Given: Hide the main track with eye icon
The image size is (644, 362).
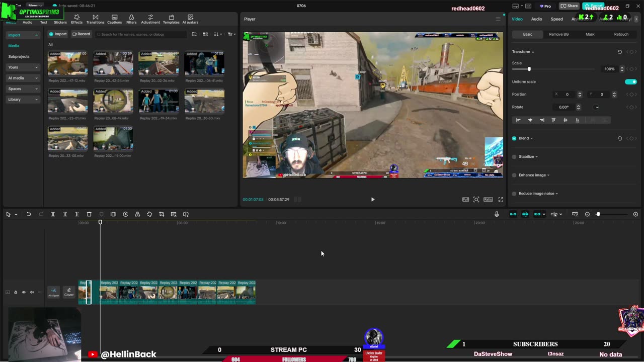Looking at the screenshot, I should (x=24, y=292).
